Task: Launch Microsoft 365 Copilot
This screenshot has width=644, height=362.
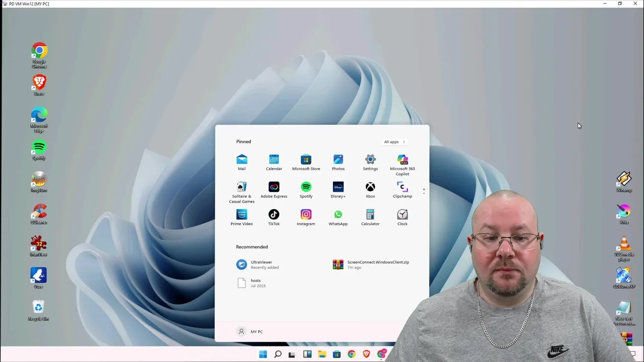Action: point(403,165)
